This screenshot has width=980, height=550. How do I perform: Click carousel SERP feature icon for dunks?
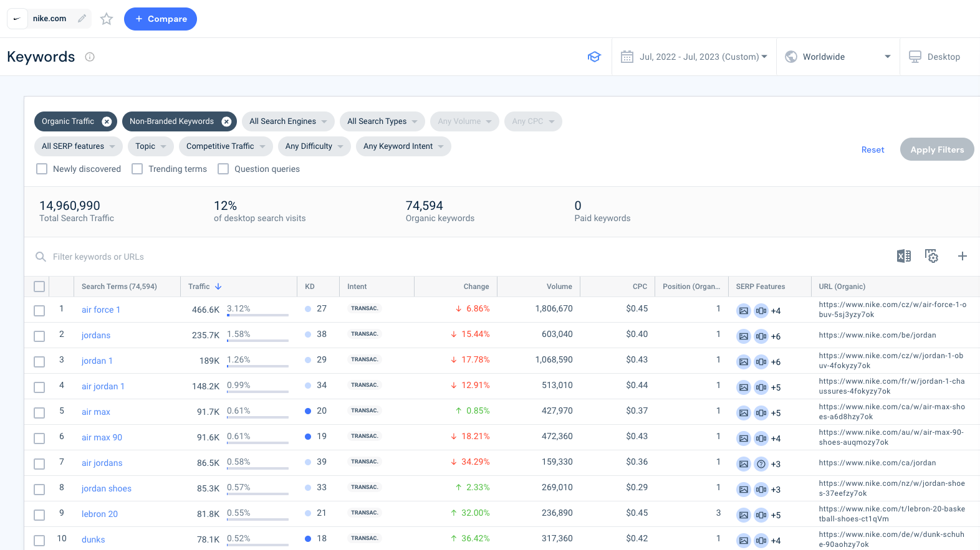(x=761, y=541)
